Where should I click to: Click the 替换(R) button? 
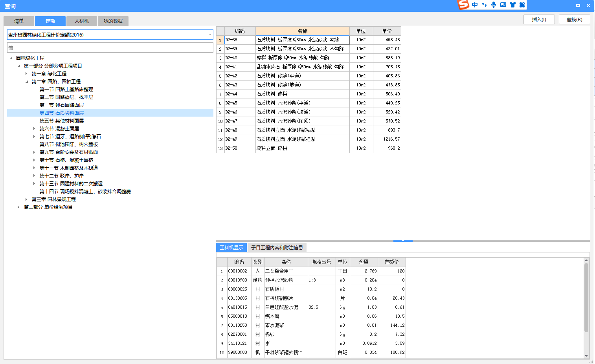point(575,20)
